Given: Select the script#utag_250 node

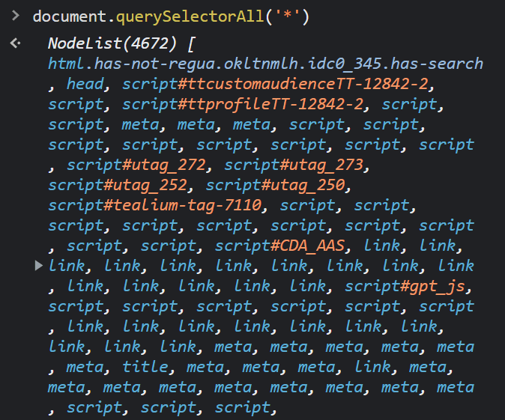Looking at the screenshot, I should click(x=275, y=185).
